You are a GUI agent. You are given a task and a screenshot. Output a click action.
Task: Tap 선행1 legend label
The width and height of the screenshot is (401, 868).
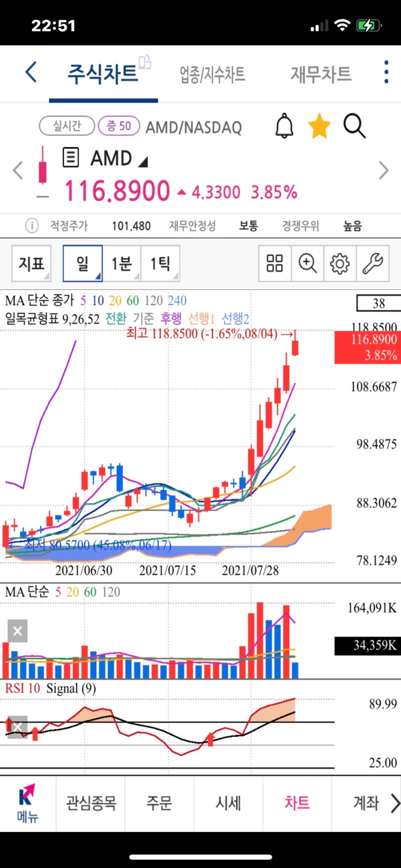click(202, 318)
